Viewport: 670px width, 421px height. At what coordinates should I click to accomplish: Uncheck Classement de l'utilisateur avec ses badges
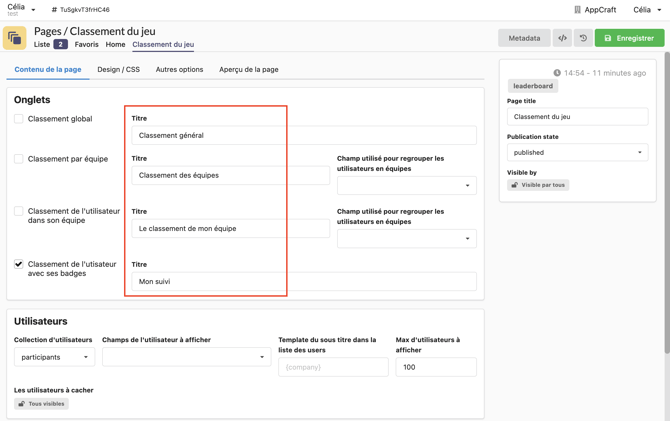[19, 265]
